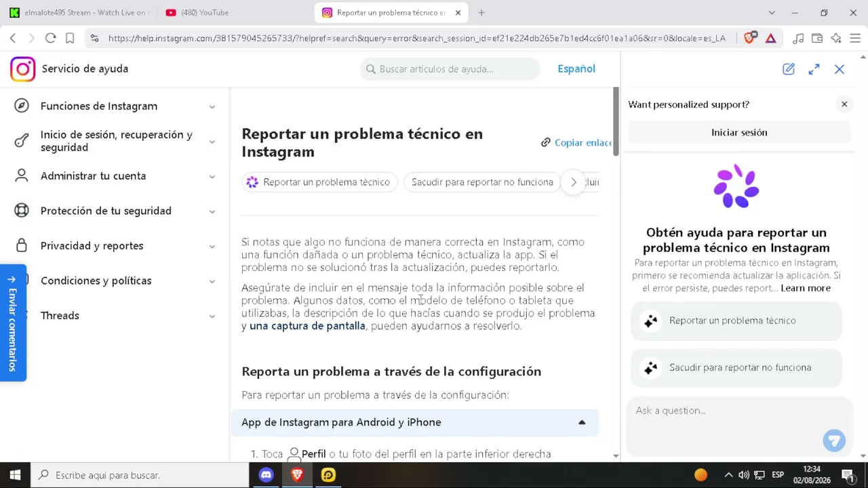The image size is (868, 488).
Task: Open Brave browser from the taskbar
Action: click(297, 475)
